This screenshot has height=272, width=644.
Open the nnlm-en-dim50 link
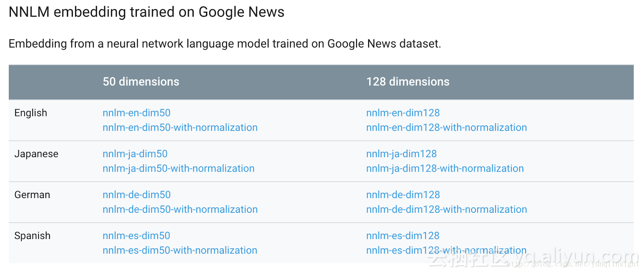136,113
